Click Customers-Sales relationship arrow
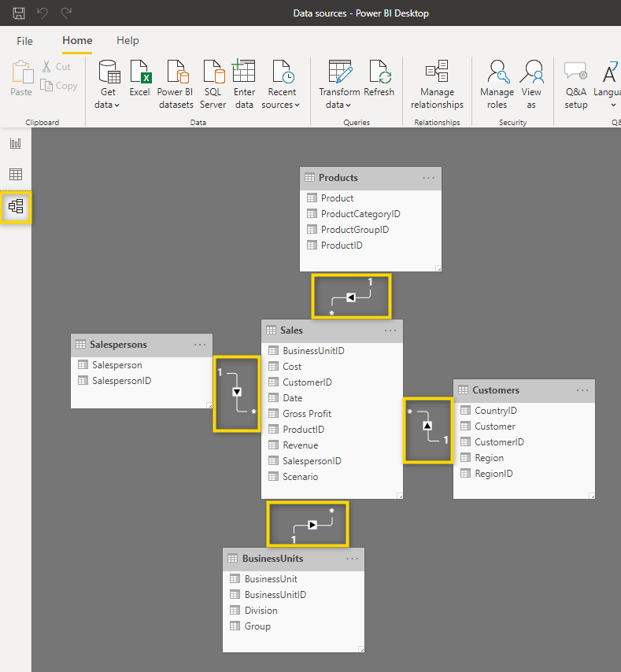The width and height of the screenshot is (621, 672). click(427, 426)
